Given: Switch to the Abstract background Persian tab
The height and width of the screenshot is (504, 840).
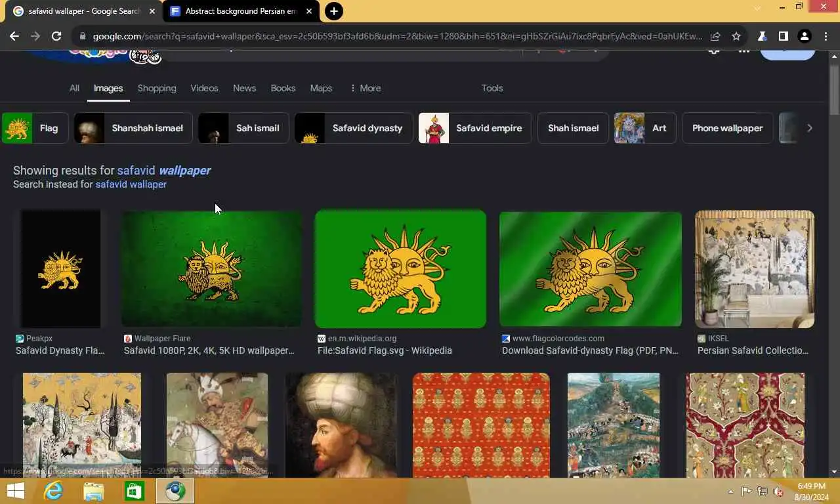Looking at the screenshot, I should click(x=241, y=11).
